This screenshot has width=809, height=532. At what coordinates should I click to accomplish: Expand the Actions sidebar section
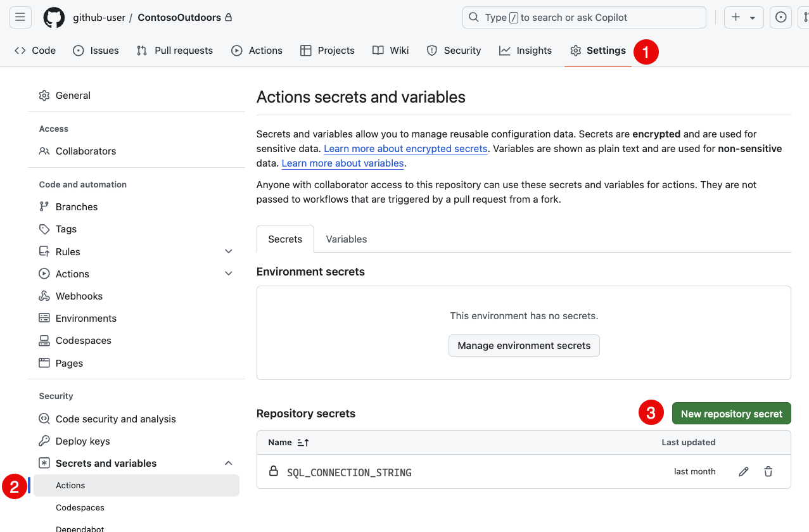(x=228, y=273)
